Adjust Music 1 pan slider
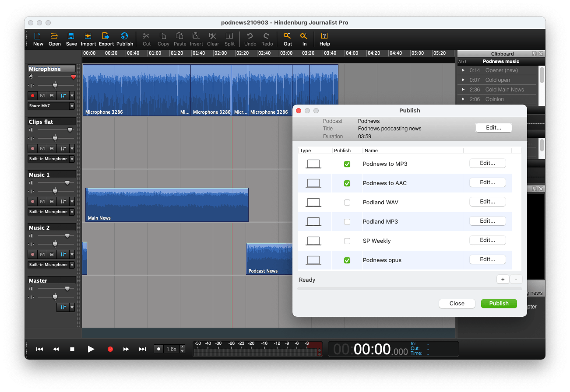The image size is (570, 392). click(x=55, y=191)
